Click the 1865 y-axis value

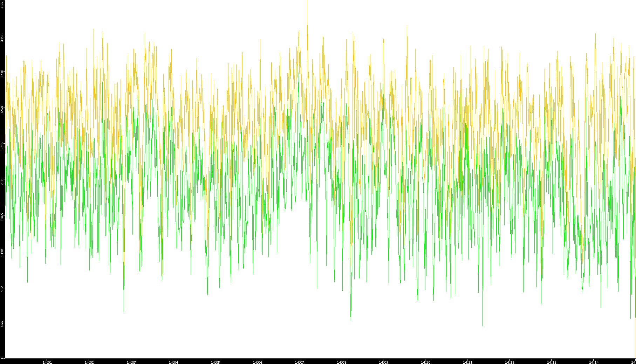tap(2, 217)
